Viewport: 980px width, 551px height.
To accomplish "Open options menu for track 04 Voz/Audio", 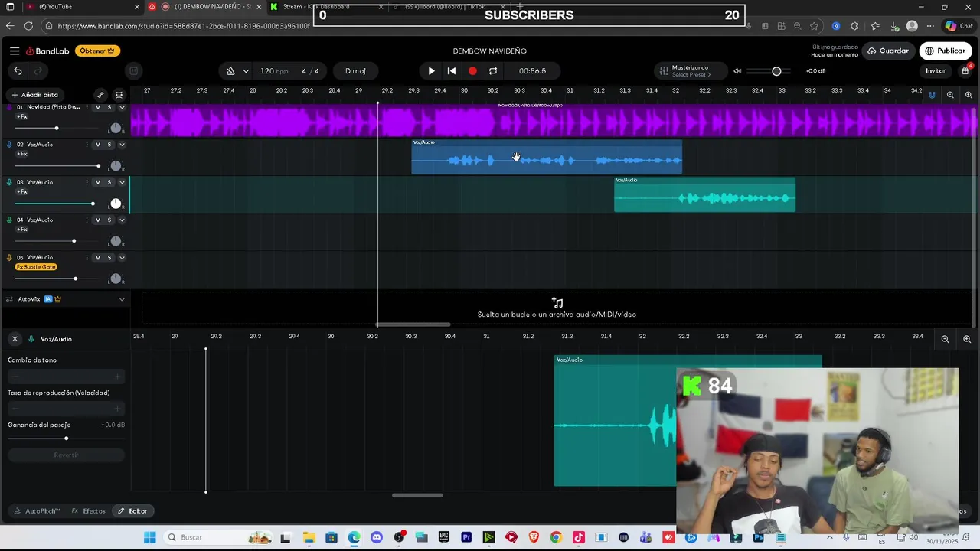I will (x=87, y=220).
